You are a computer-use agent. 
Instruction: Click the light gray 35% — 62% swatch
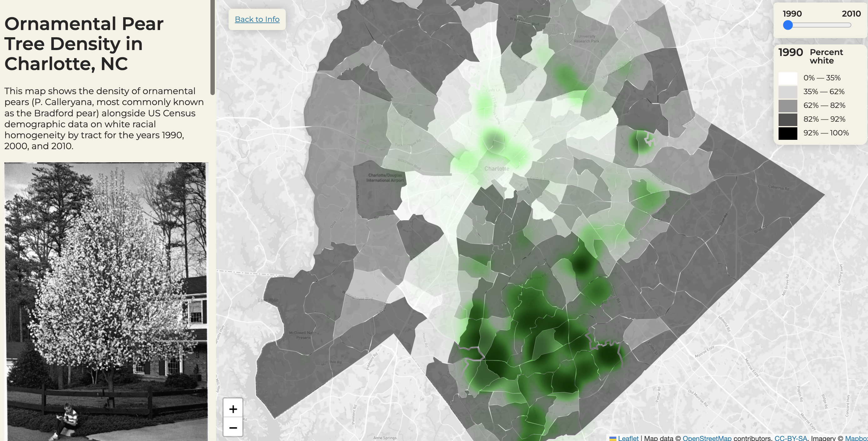pyautogui.click(x=787, y=92)
